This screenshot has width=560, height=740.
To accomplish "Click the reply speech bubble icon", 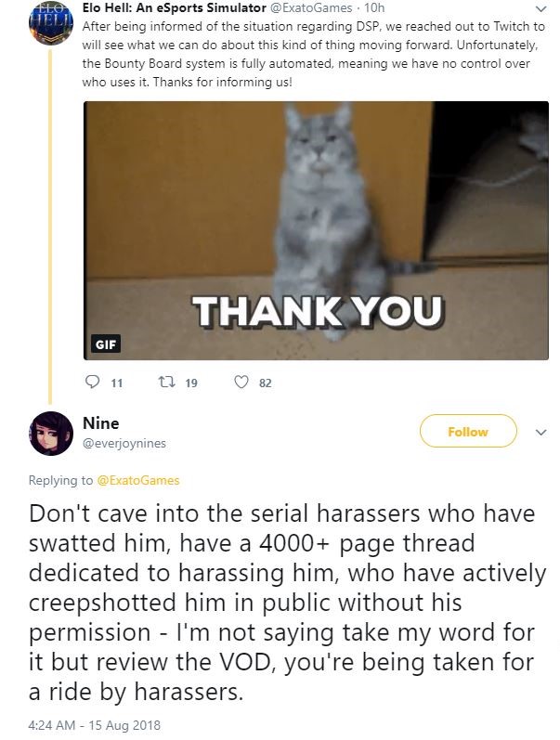I will click(92, 382).
